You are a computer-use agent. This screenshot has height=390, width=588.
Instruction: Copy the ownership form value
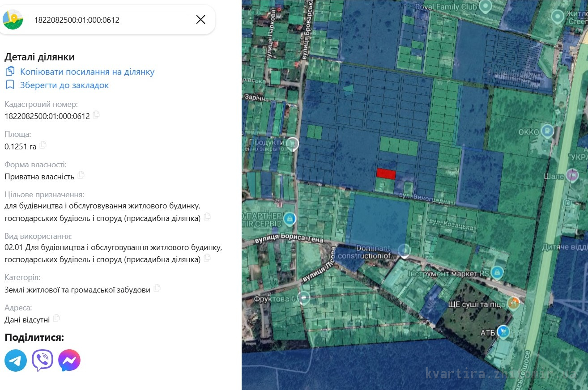pos(81,175)
